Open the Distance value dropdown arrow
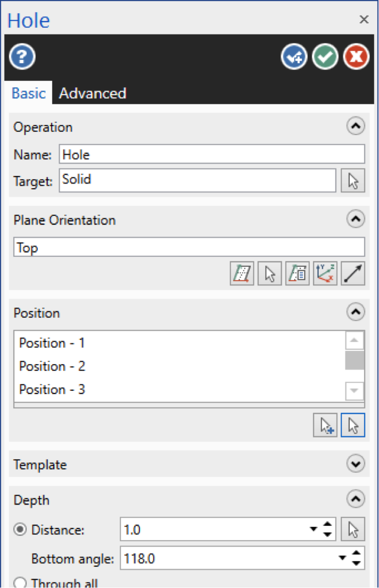379x588 pixels. 314,529
